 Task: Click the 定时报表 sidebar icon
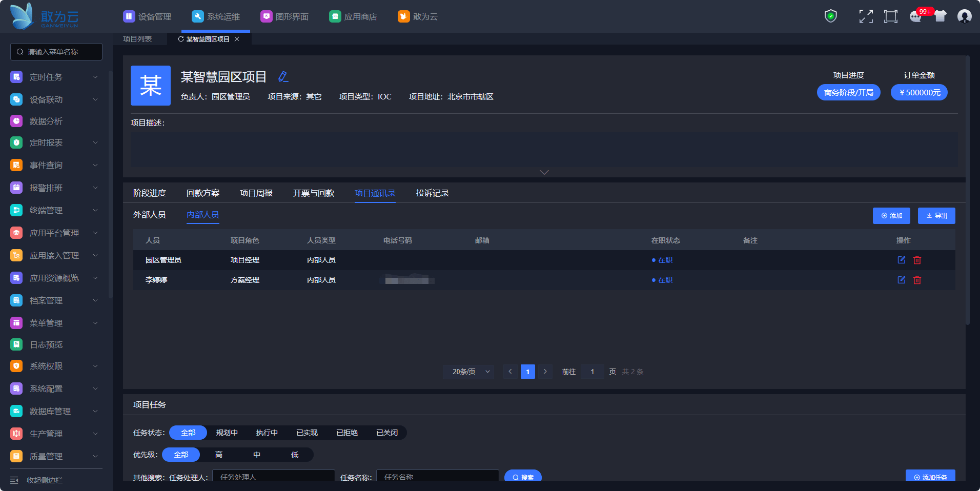[16, 142]
